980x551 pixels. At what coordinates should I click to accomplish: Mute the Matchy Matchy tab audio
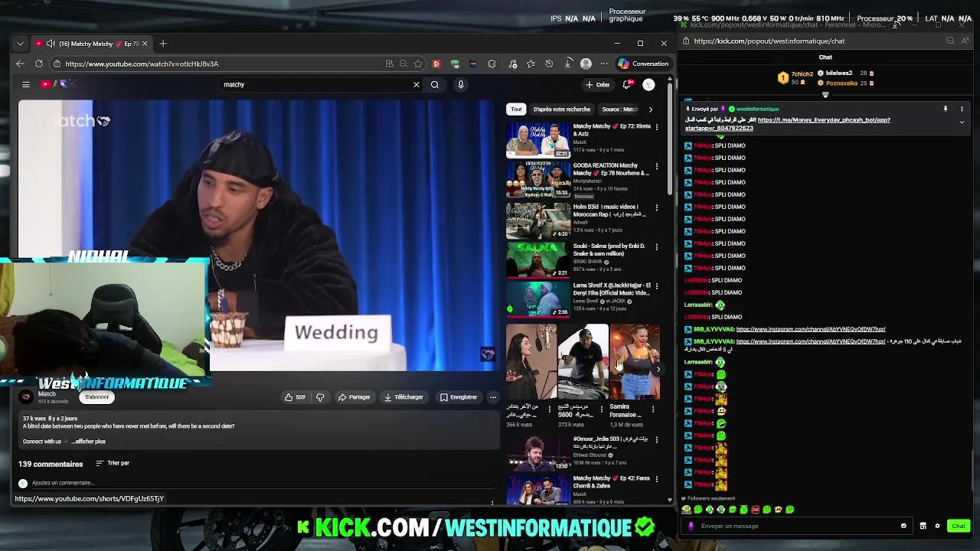click(51, 44)
